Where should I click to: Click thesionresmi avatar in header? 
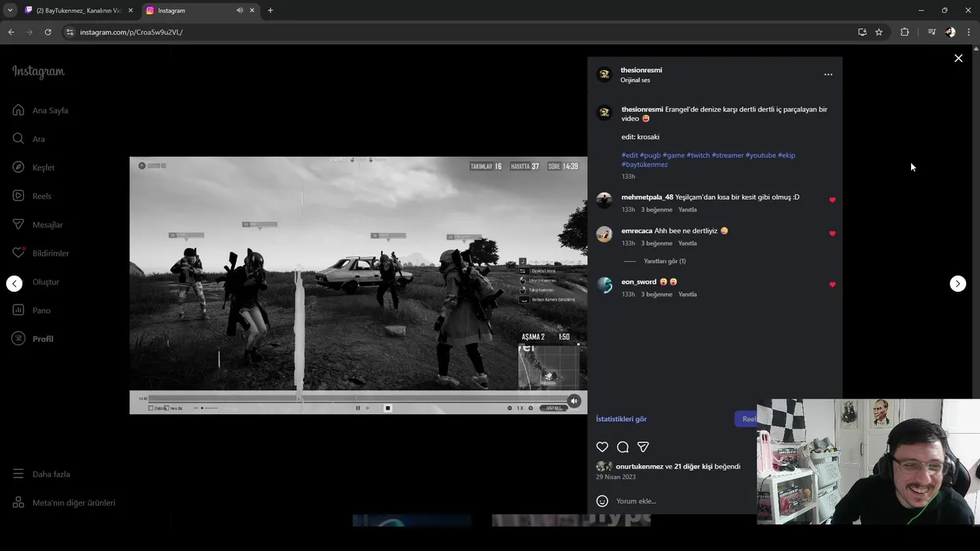pos(604,74)
